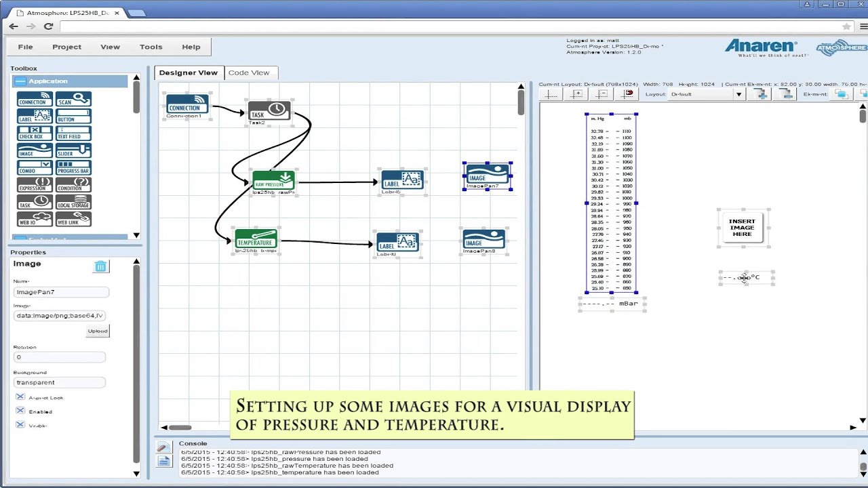Click the Upload button

(98, 331)
